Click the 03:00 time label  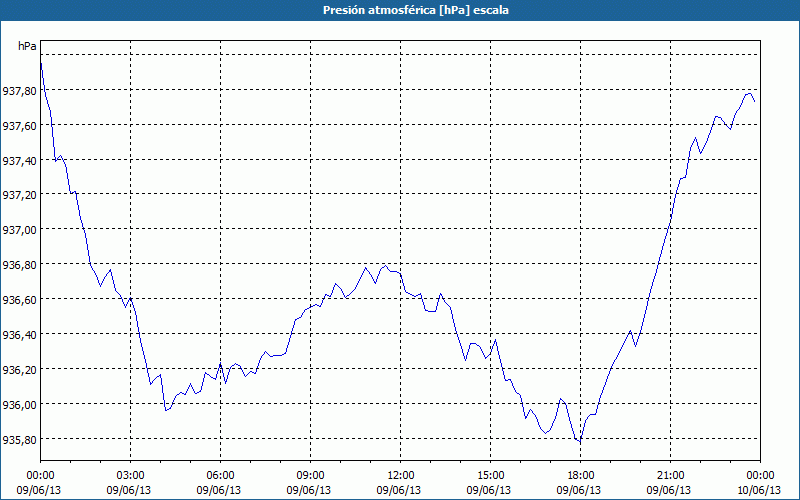click(x=131, y=476)
